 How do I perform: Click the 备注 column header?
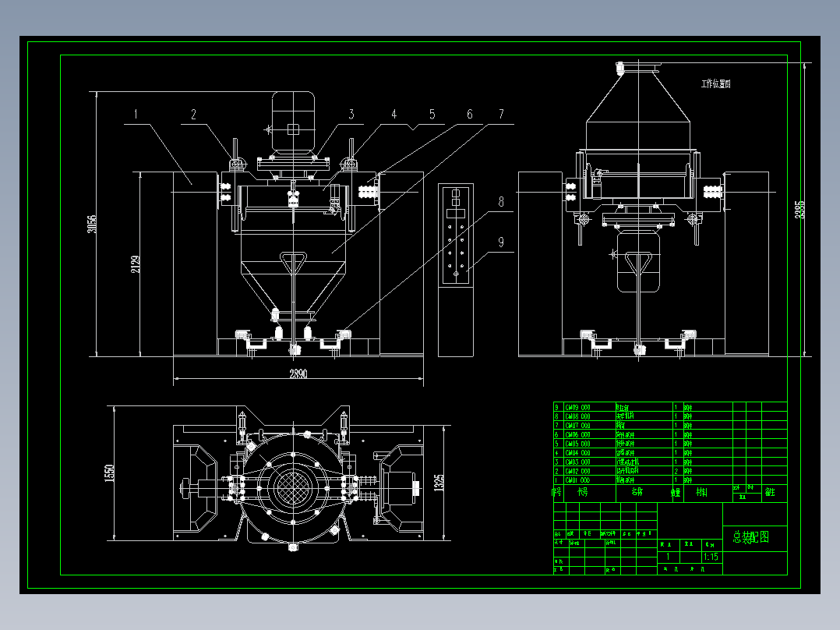coord(770,492)
